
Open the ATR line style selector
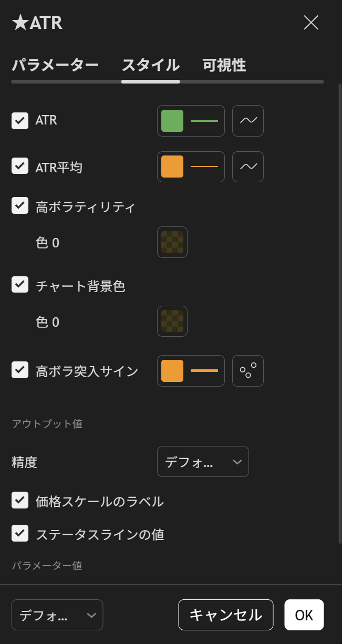(247, 121)
